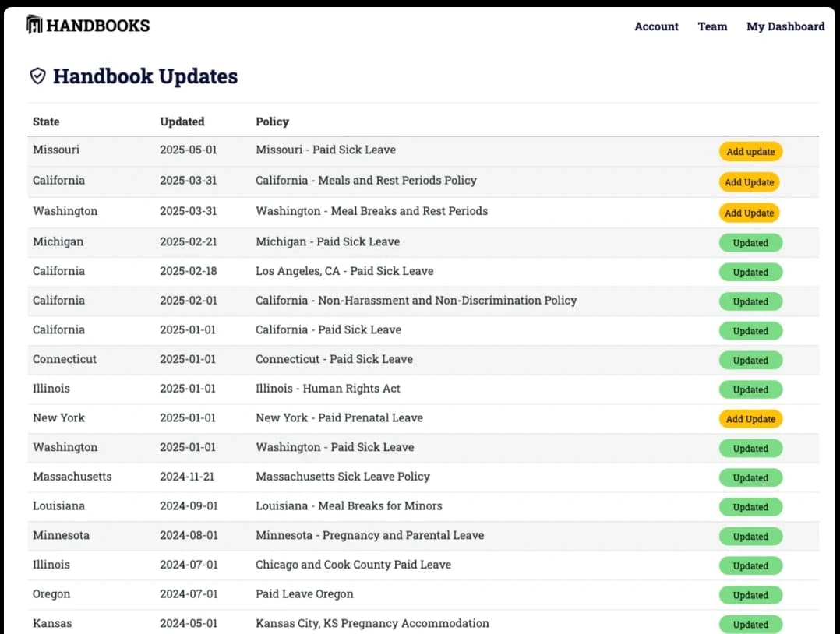Click Updated badge for Paid Leave Oregon
This screenshot has height=634, width=840.
pos(750,595)
